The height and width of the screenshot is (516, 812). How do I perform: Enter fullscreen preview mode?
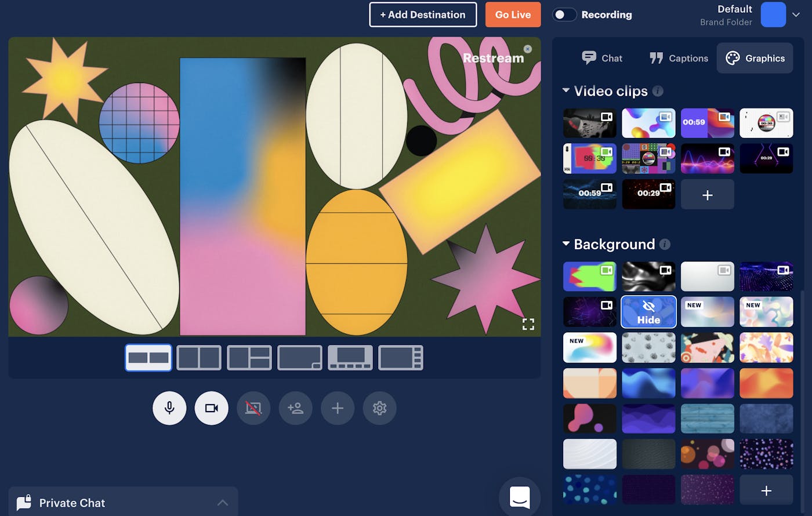click(528, 324)
